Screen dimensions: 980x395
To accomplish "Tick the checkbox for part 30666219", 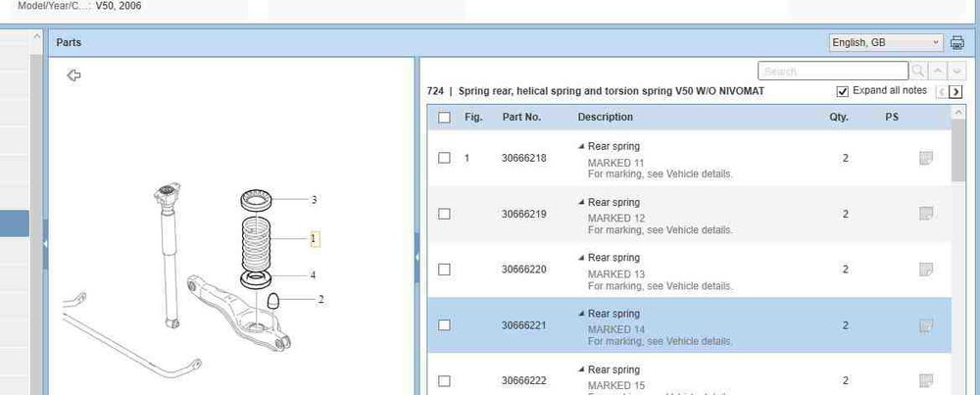I will coord(445,214).
